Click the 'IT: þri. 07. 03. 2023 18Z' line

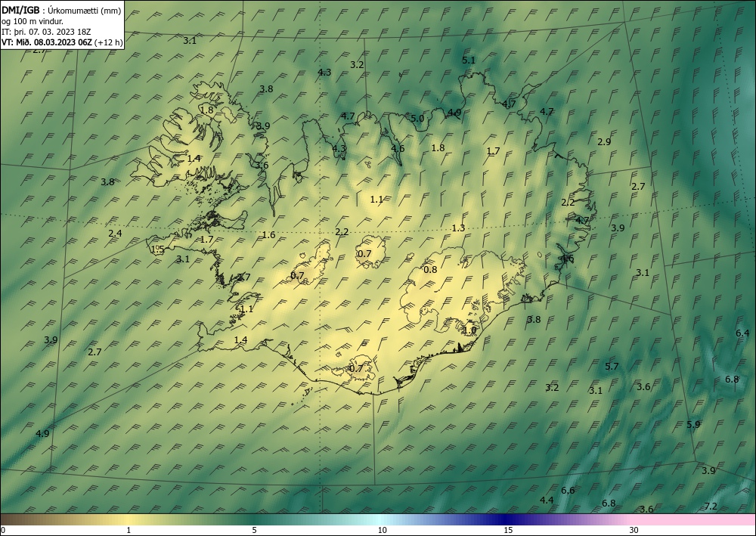[46, 32]
